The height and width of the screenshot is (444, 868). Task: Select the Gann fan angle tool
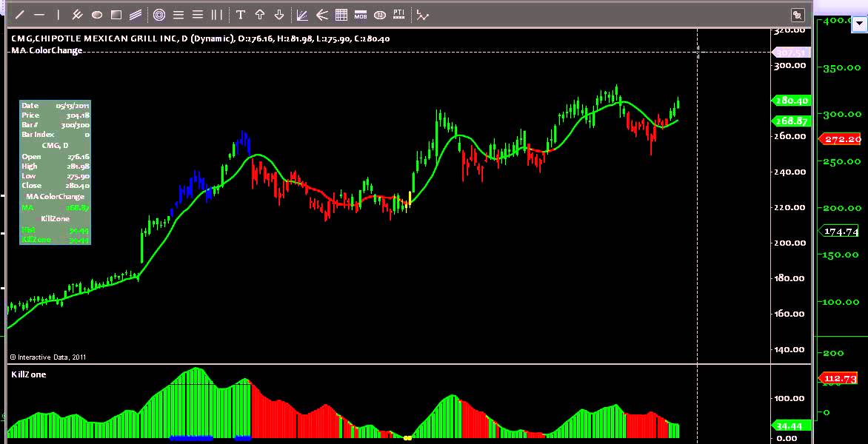[302, 15]
